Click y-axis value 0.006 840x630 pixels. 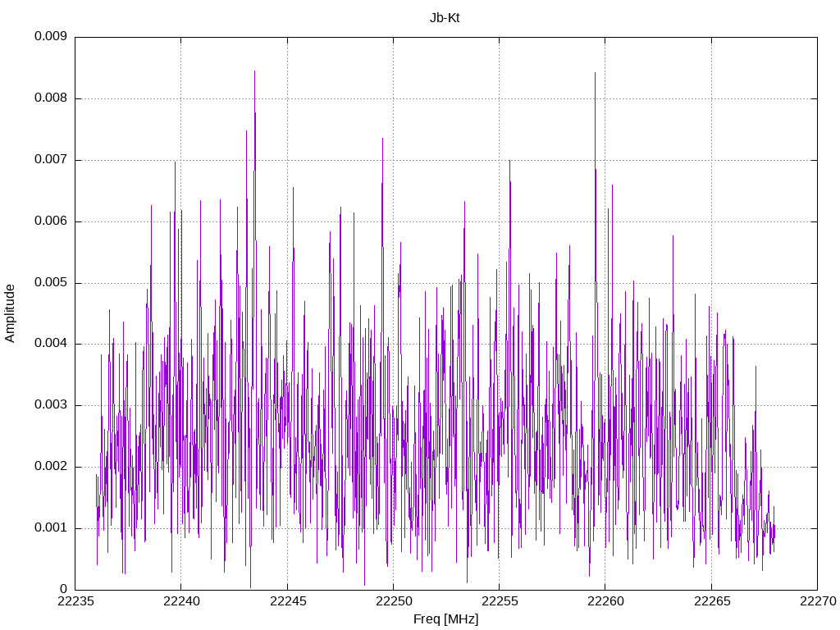[51, 221]
